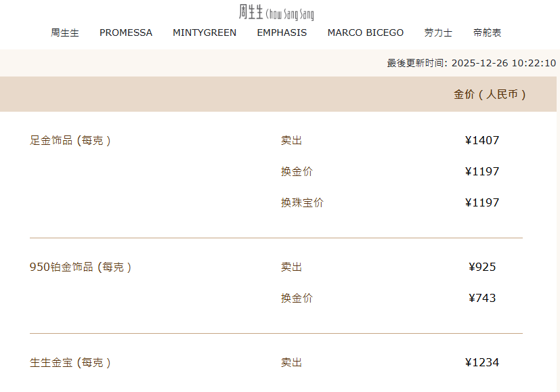Screen dimensions: 560x392
Task: Click the 金价（人民币）column header
Action: pyautogui.click(x=490, y=95)
